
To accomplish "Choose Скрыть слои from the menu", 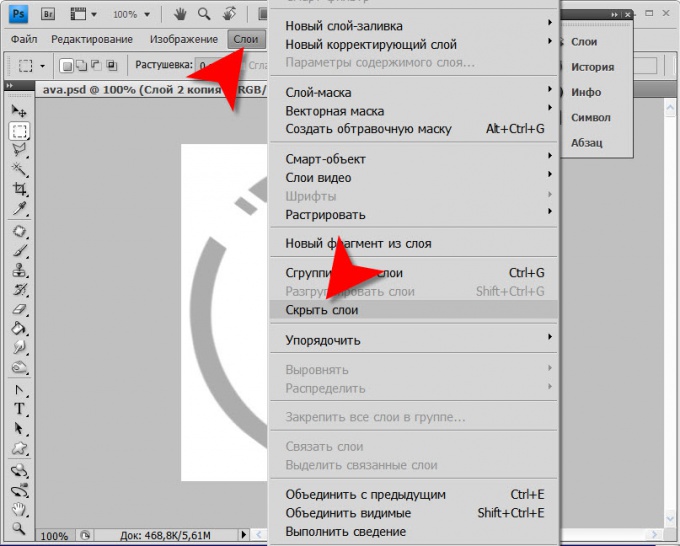I will click(413, 310).
